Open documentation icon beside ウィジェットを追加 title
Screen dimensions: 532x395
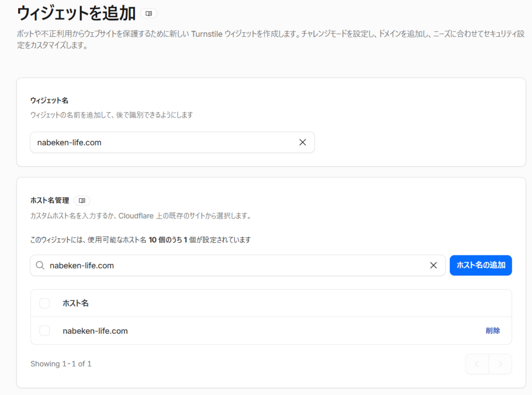[x=149, y=13]
